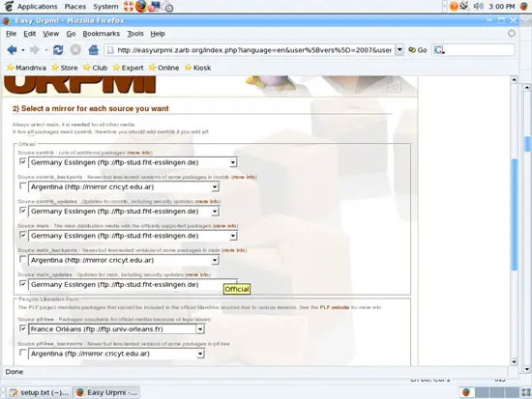The image size is (532, 399).
Task: Open the main_updates mirror dropdown
Action: tap(133, 284)
